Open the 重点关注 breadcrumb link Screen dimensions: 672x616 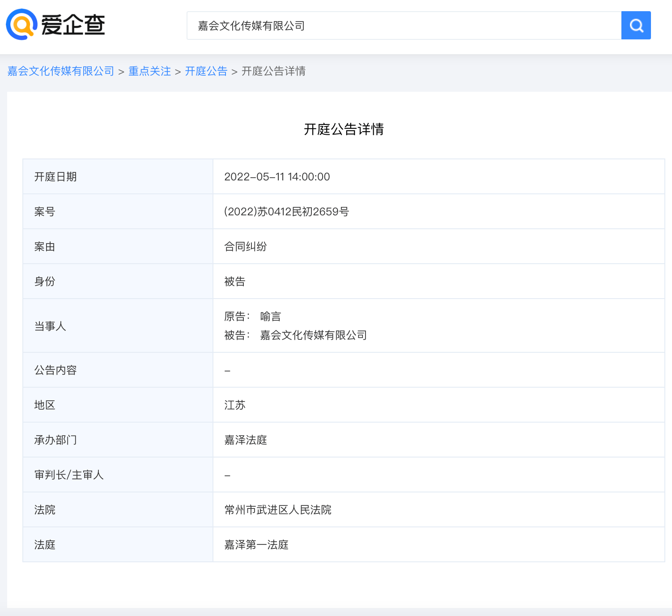[x=149, y=71]
